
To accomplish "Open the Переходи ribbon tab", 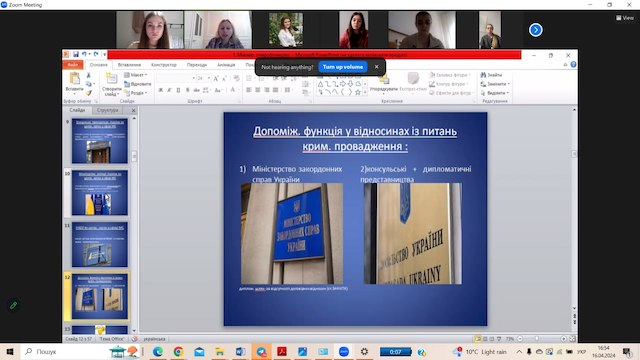I will pyautogui.click(x=197, y=65).
